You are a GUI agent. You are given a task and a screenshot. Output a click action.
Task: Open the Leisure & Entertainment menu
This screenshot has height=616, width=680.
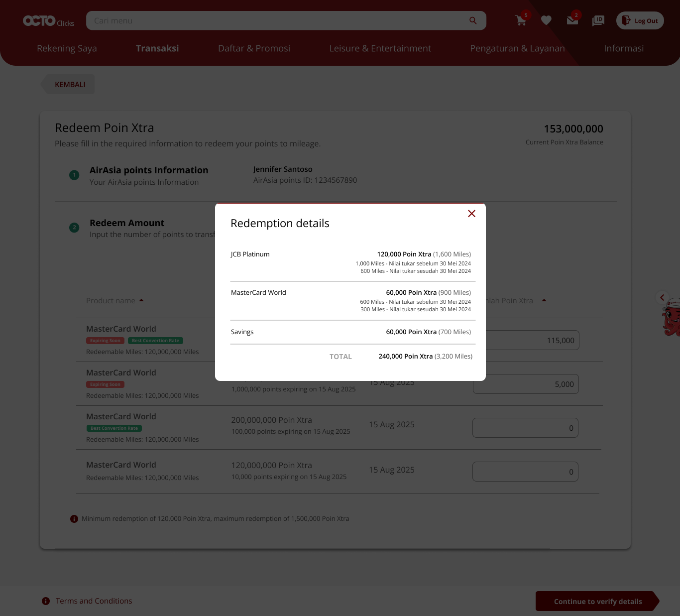380,48
